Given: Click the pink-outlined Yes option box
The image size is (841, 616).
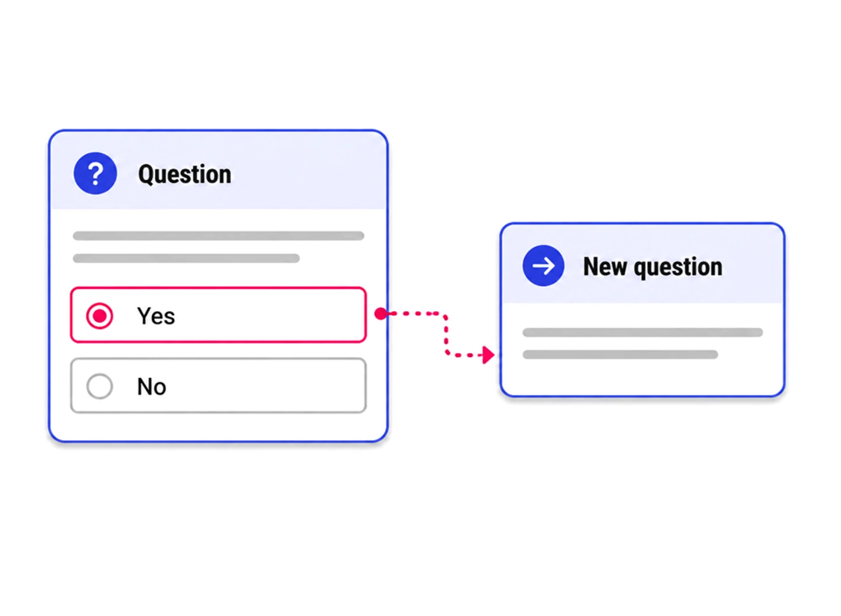Looking at the screenshot, I should pos(218,315).
